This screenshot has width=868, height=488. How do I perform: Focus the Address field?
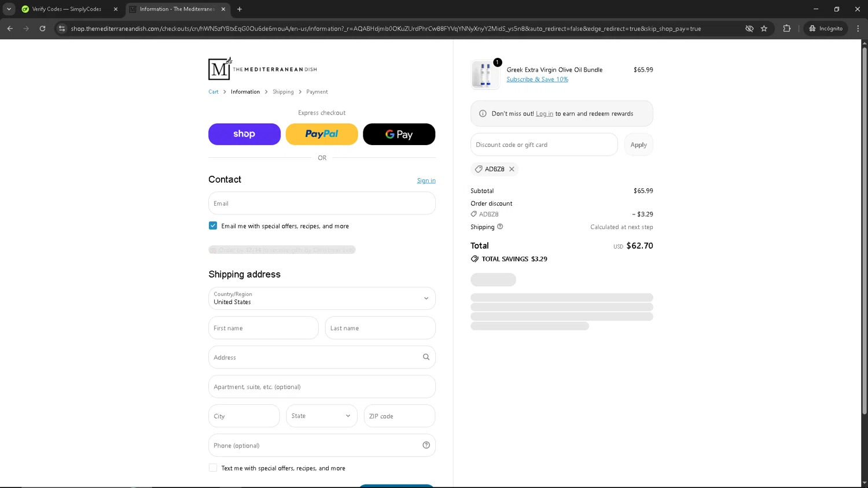pyautogui.click(x=322, y=357)
